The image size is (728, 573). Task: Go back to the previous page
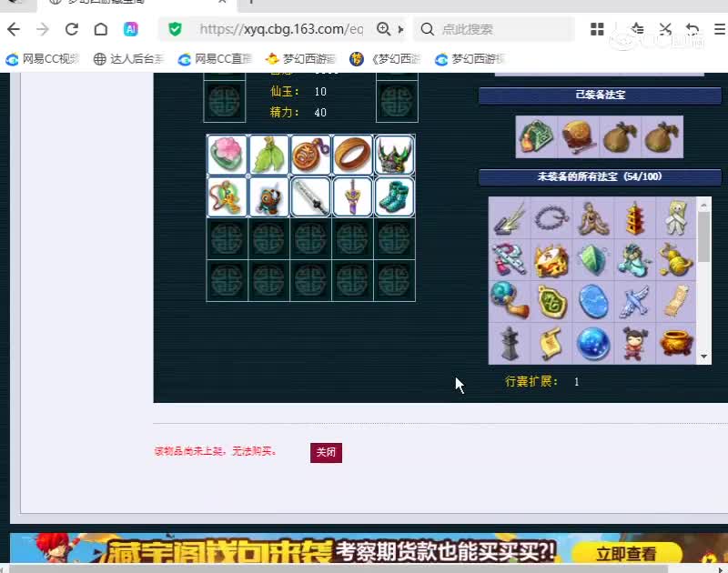pos(14,29)
